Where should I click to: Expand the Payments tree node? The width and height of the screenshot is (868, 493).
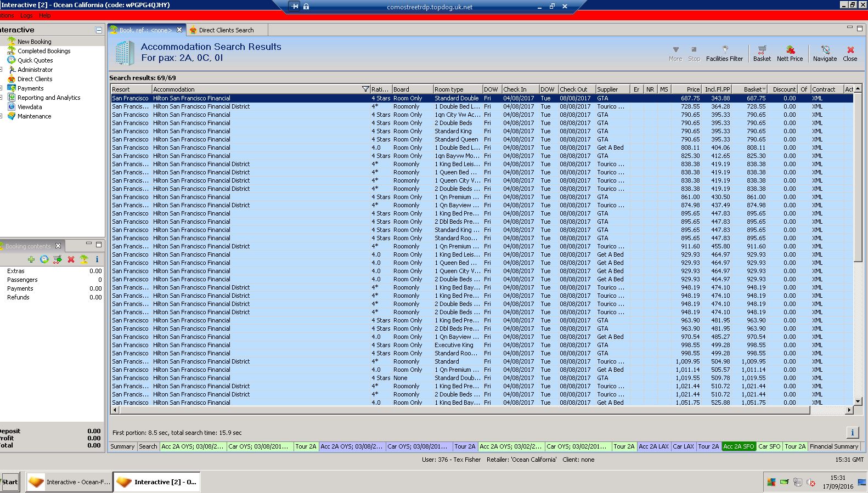pyautogui.click(x=2, y=88)
